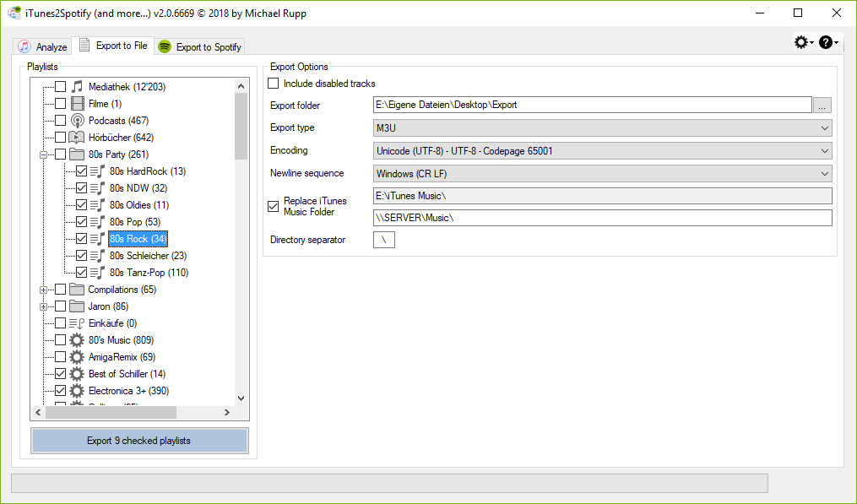This screenshot has width=857, height=504.
Task: Click the E:\iTunes Music\ field
Action: [602, 196]
